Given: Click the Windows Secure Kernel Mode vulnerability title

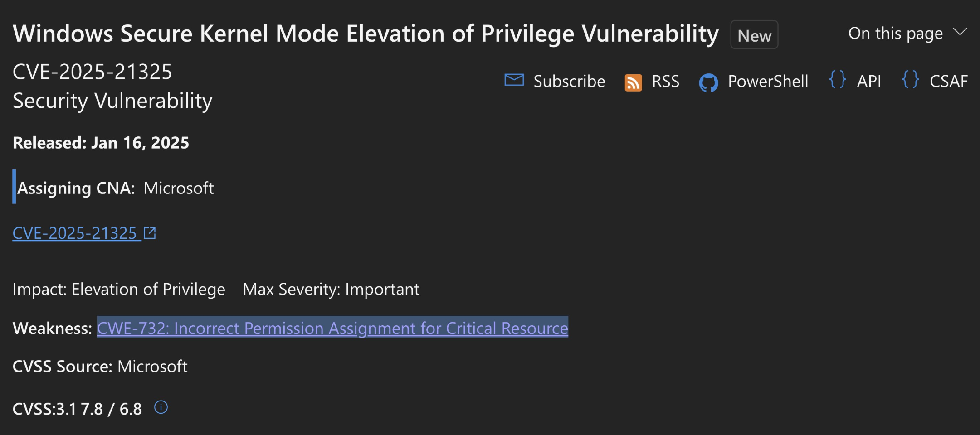Looking at the screenshot, I should point(366,34).
